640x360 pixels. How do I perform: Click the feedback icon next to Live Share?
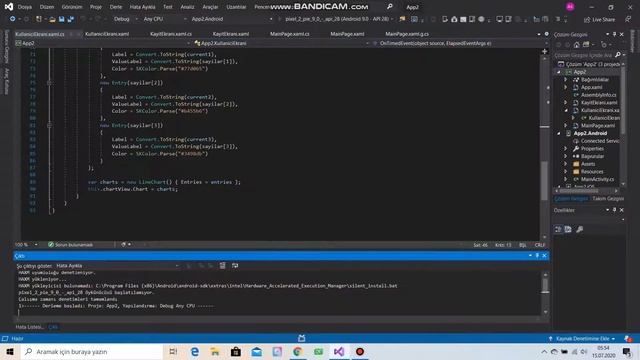628,19
